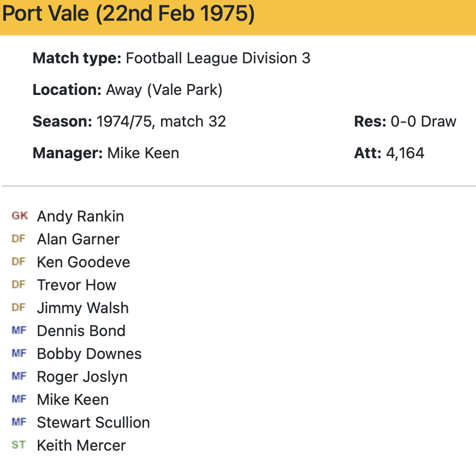Click the ST icon beside Keith Mercer
The width and height of the screenshot is (476, 467).
click(19, 445)
